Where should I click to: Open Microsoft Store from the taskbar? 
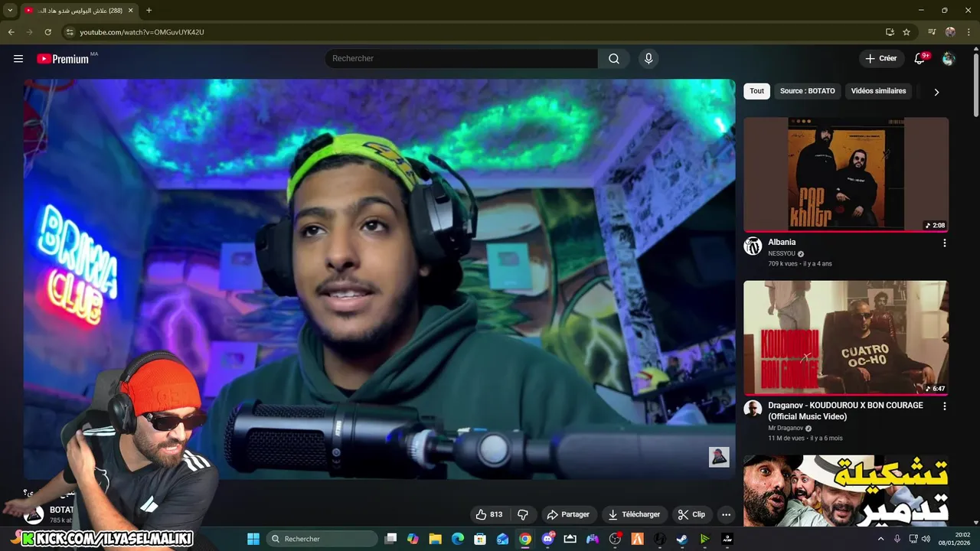480,539
